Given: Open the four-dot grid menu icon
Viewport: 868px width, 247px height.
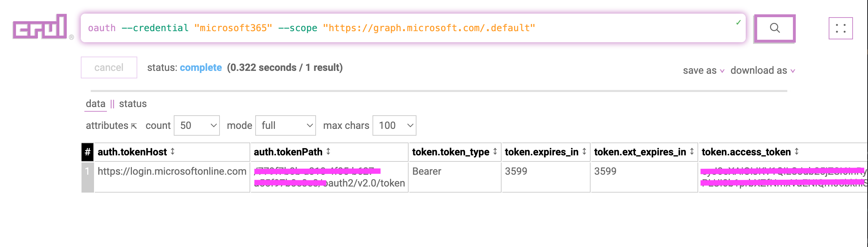Looking at the screenshot, I should [840, 28].
